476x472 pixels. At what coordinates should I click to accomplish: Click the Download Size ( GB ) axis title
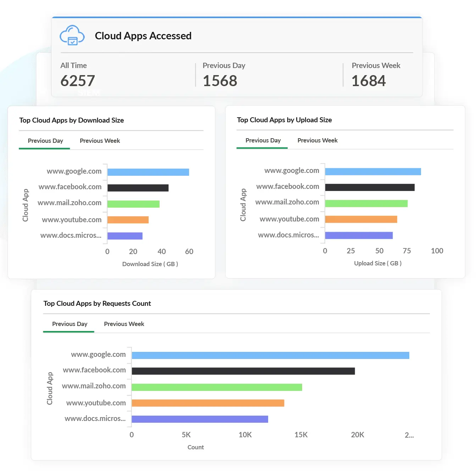[x=150, y=264]
